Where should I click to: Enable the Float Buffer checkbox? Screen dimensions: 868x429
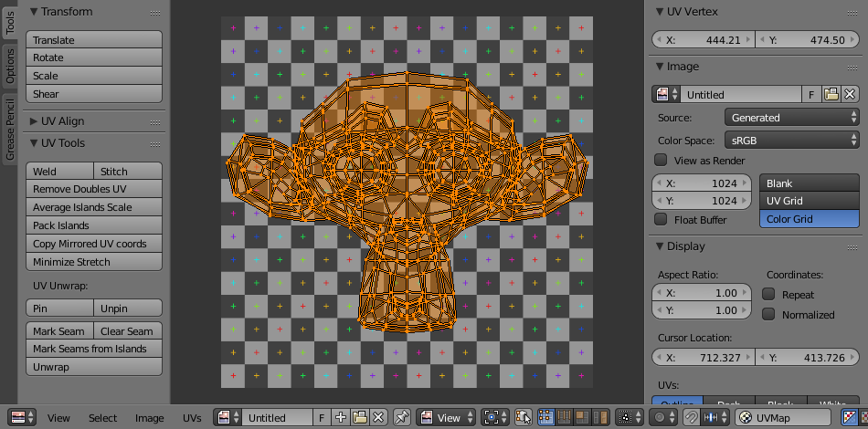pos(662,219)
